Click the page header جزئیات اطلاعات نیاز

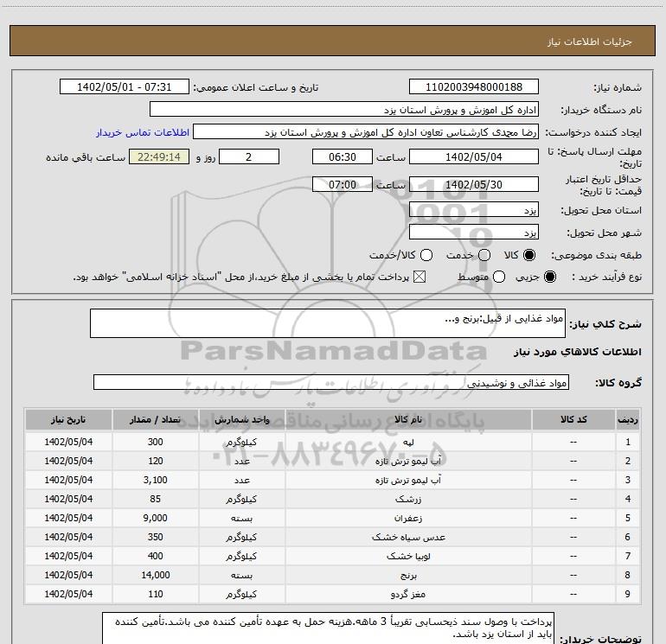coord(589,41)
